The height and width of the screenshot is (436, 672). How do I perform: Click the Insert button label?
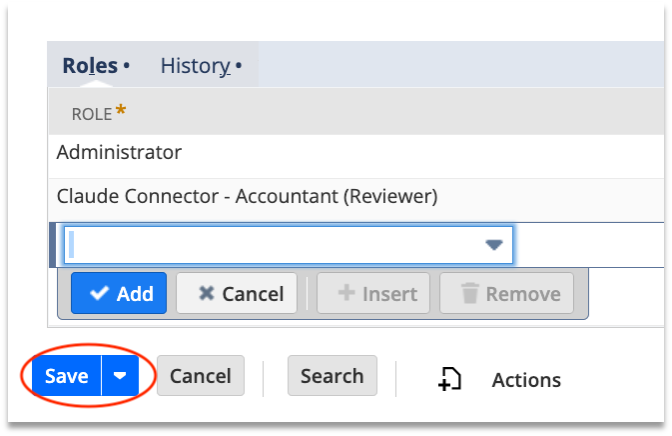(x=390, y=294)
